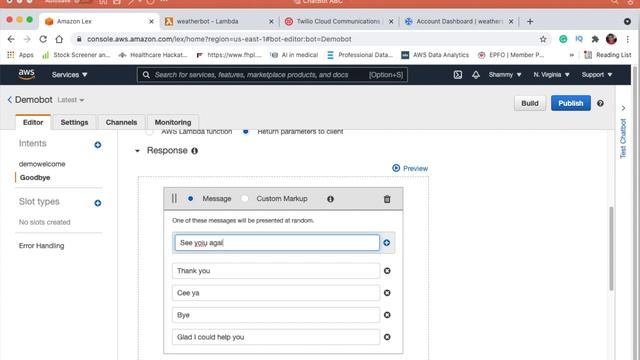Open Error Handling
This screenshot has height=360, width=640.
click(x=41, y=246)
